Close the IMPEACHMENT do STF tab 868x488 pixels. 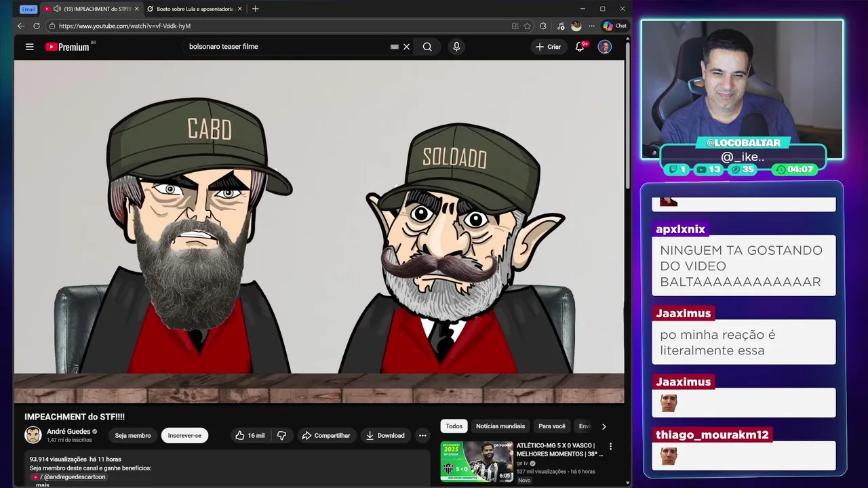(136, 9)
